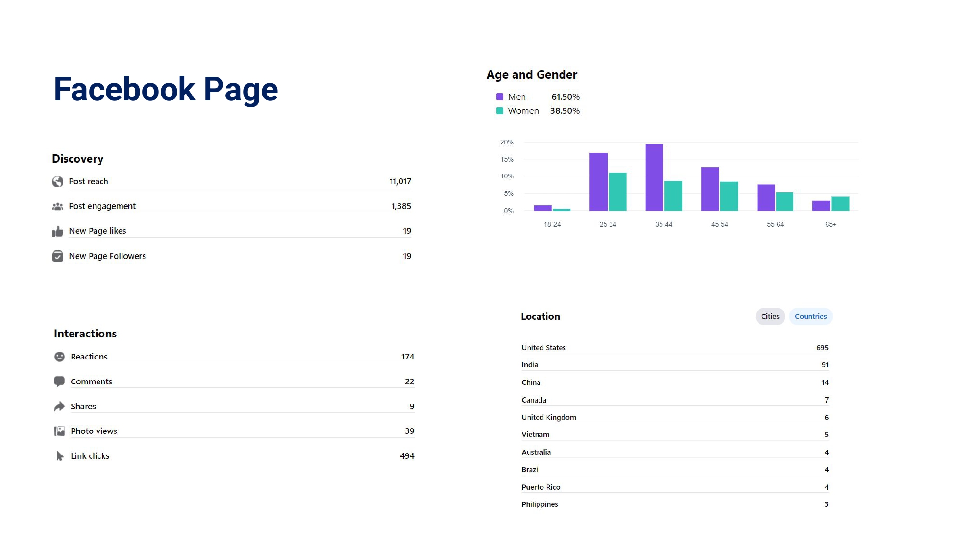Screen dimensions: 980x551
Task: Click the 695 United States count
Action: tap(822, 348)
